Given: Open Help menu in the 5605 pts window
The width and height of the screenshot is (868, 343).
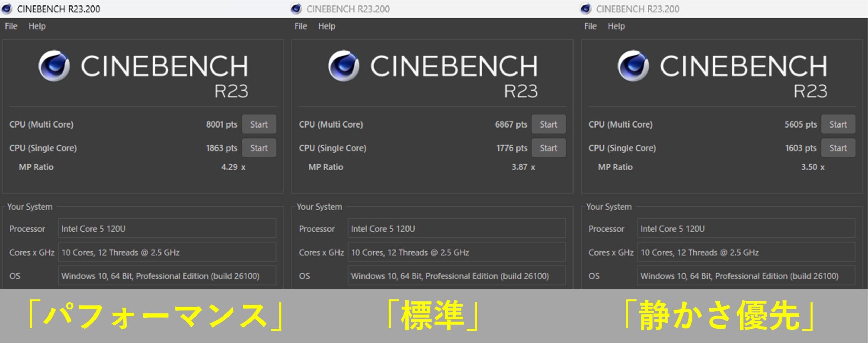Looking at the screenshot, I should coord(616,26).
